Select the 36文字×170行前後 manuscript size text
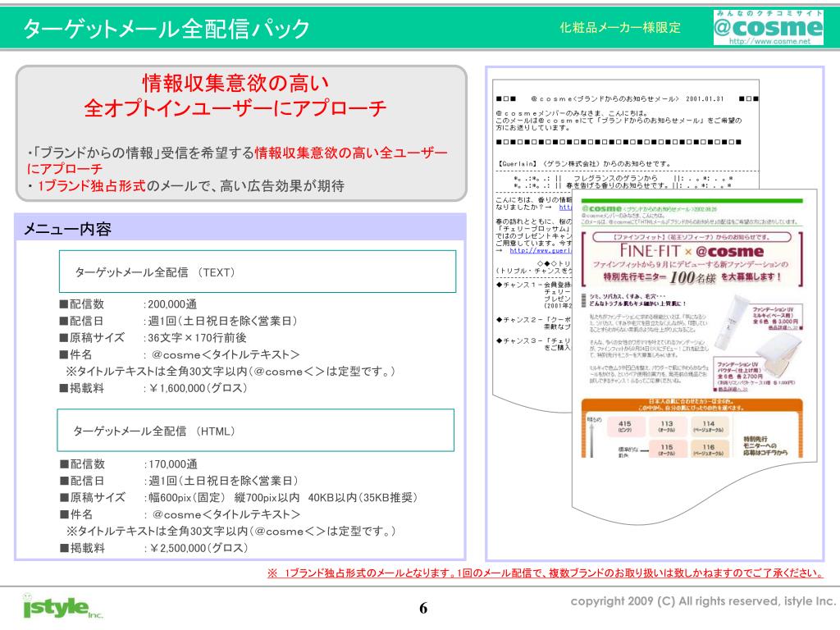 (x=197, y=337)
